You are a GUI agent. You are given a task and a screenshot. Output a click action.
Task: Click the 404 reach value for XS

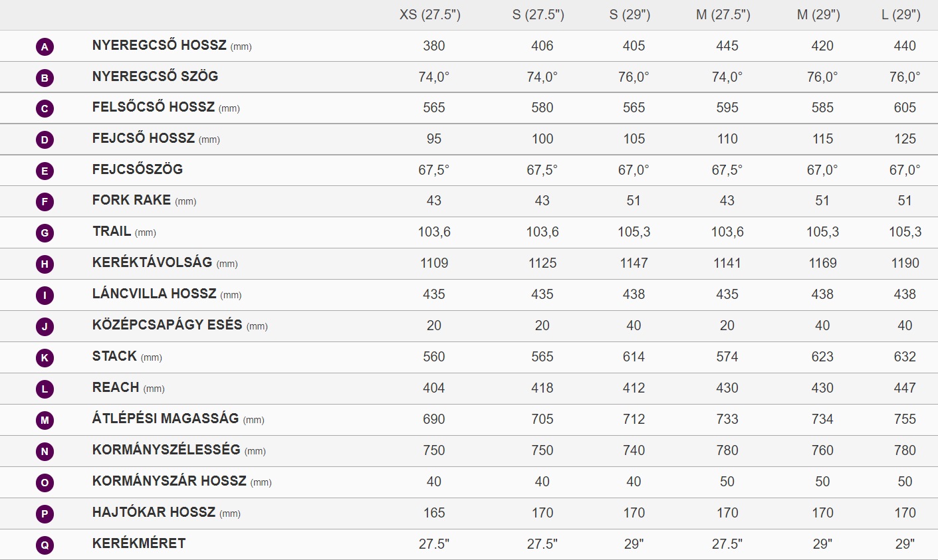point(433,388)
